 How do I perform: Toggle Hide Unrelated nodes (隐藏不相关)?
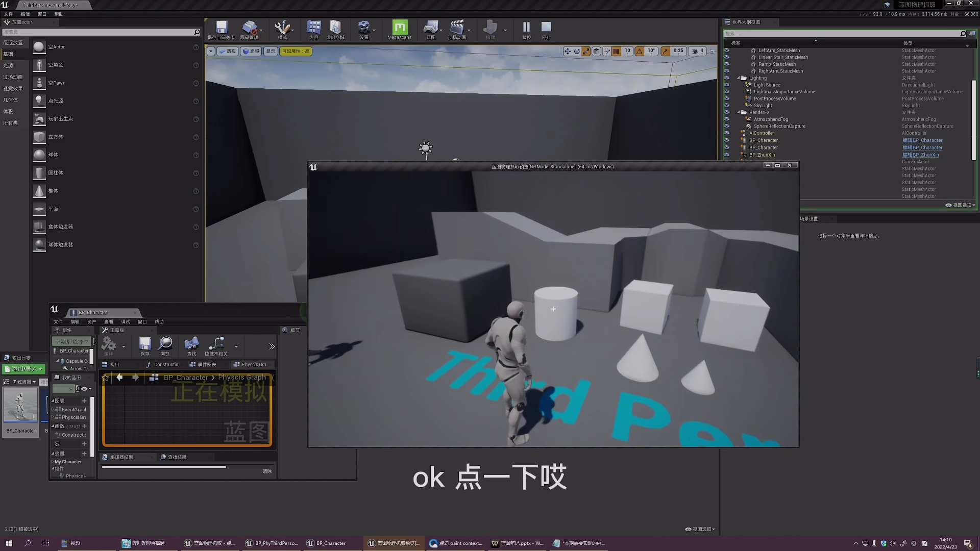click(x=216, y=345)
